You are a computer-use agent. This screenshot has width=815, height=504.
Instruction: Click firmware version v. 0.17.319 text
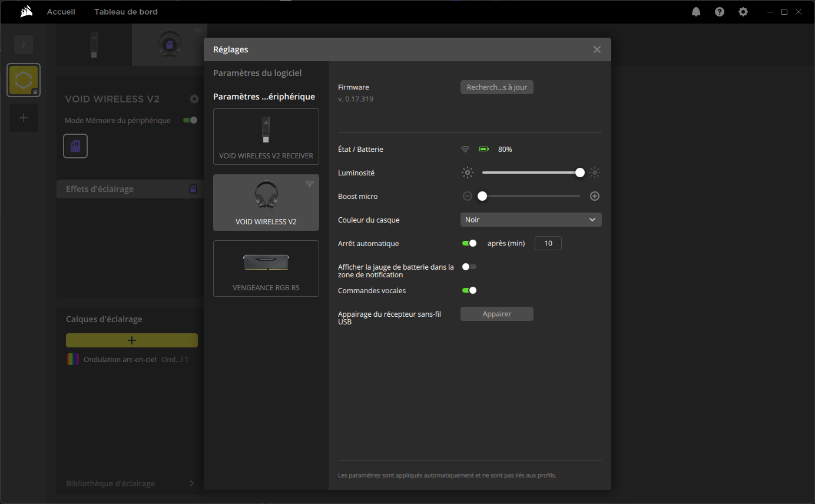pyautogui.click(x=356, y=99)
